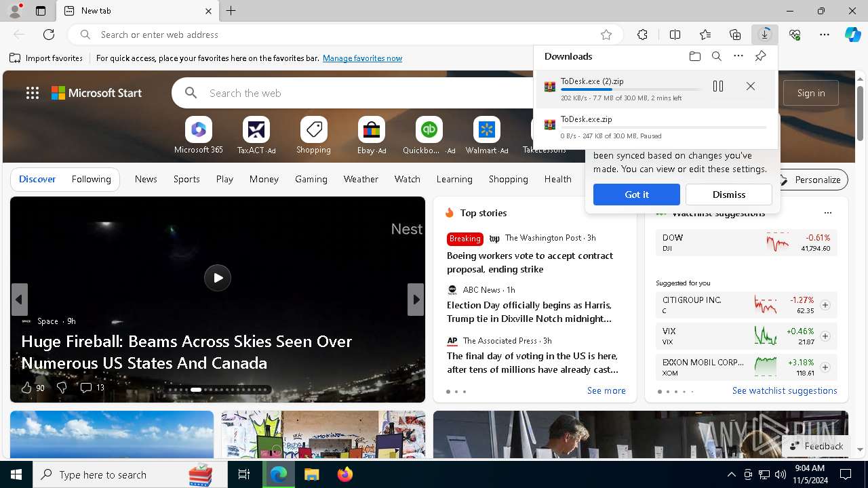
Task: Add this page to favorites star
Action: pos(606,35)
